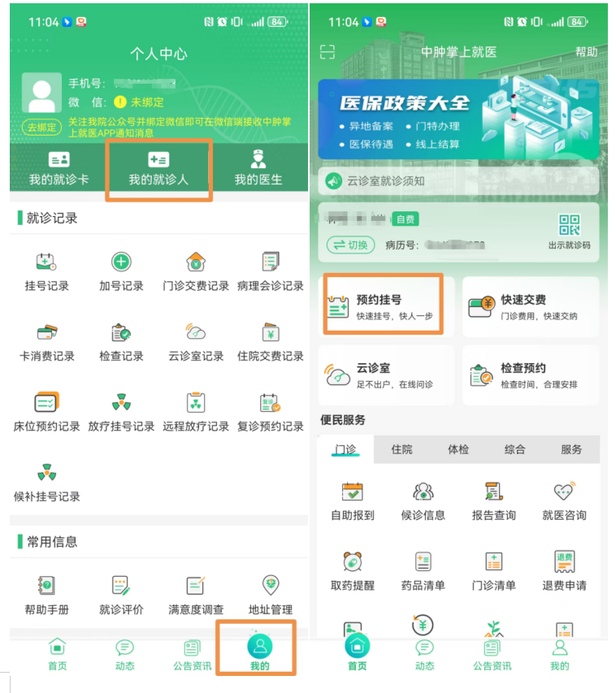The height and width of the screenshot is (693, 616).
Task: Tap the 加号记录 plus icon
Action: 121,262
